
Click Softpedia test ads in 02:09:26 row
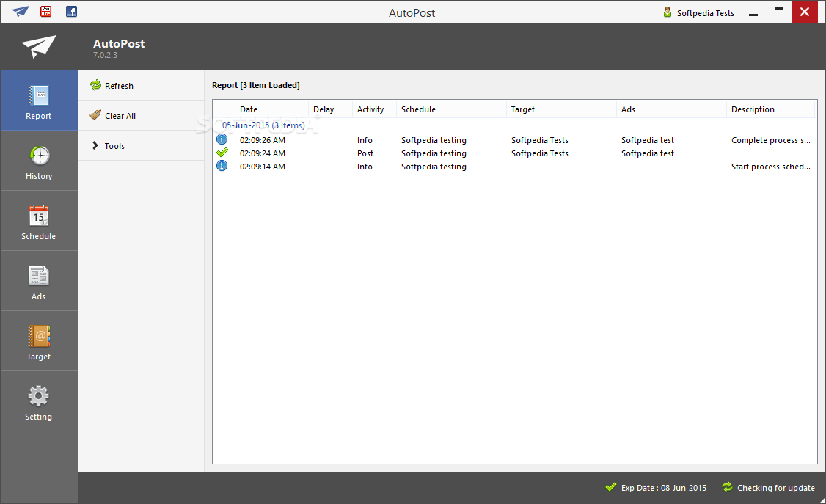(648, 140)
